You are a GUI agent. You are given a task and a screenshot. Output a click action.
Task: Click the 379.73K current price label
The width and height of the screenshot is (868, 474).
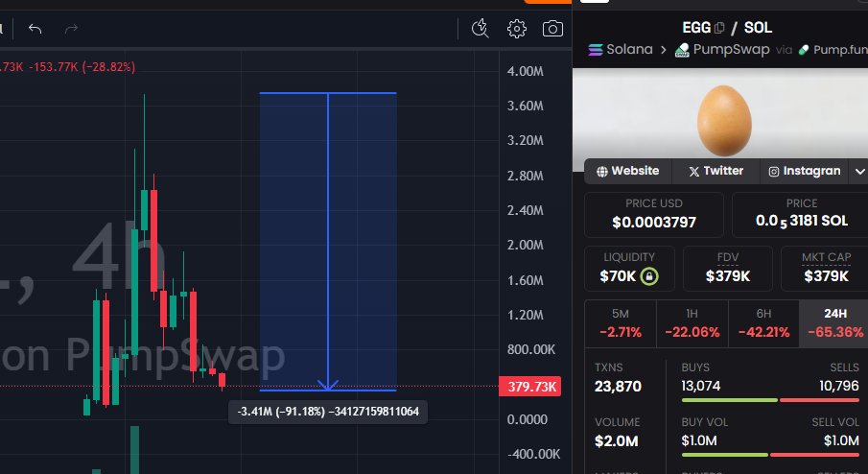[528, 387]
